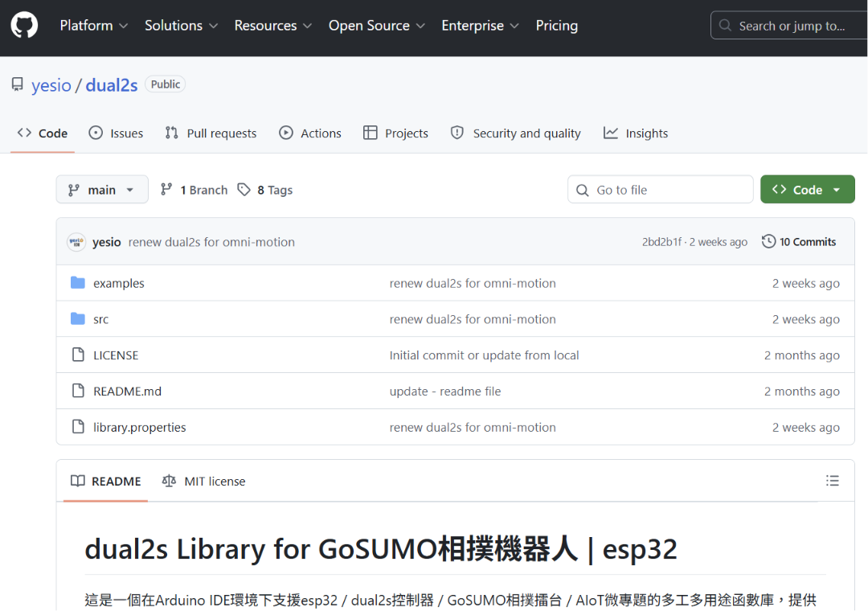The image size is (868, 611).
Task: Click the README.md file icon
Action: [x=78, y=391]
